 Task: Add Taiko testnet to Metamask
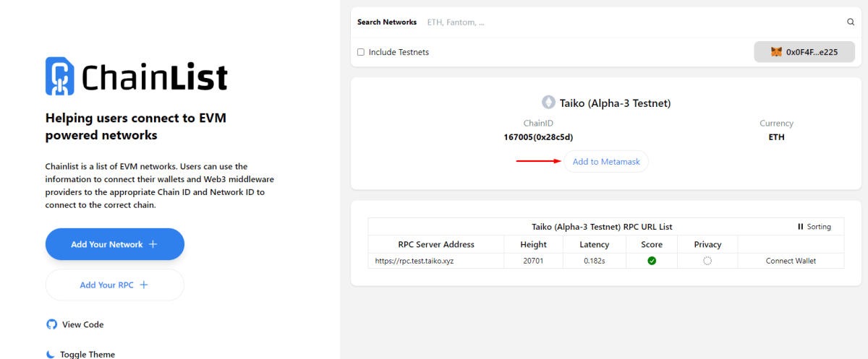(606, 162)
